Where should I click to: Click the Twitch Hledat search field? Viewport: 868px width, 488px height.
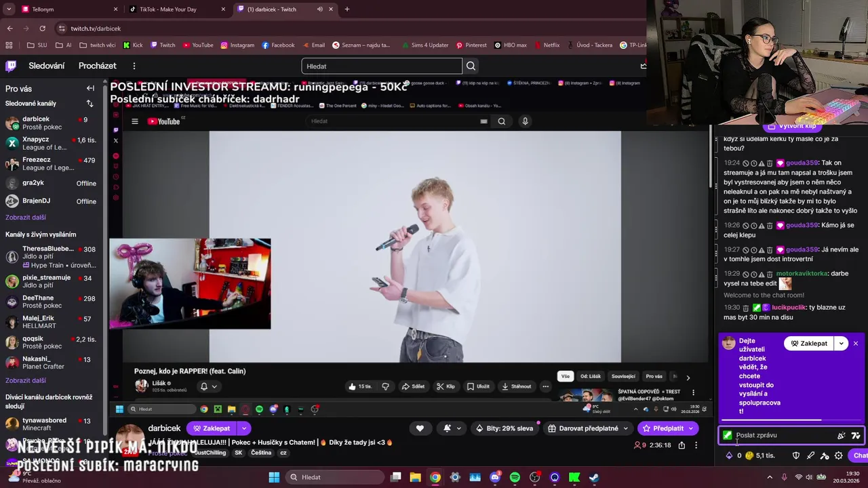[x=382, y=66]
